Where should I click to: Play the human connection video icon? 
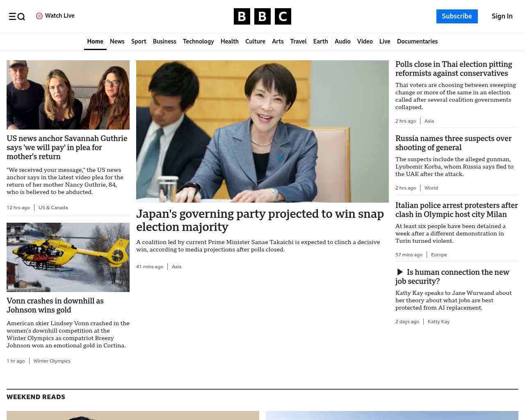click(x=400, y=272)
